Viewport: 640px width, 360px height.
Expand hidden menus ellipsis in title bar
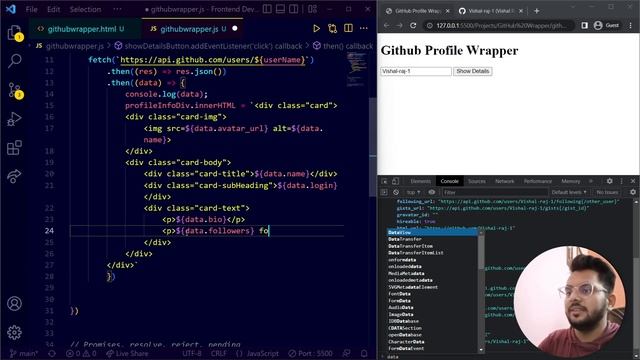pyautogui.click(x=117, y=9)
